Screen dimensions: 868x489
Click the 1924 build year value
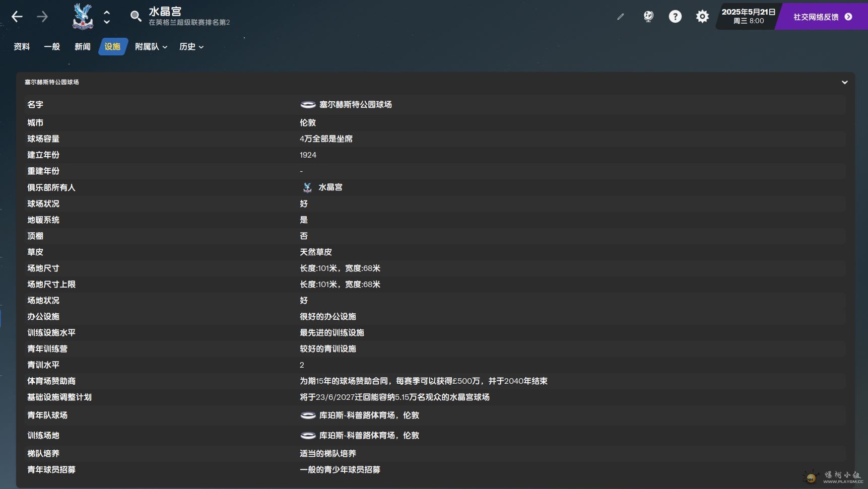tap(308, 155)
